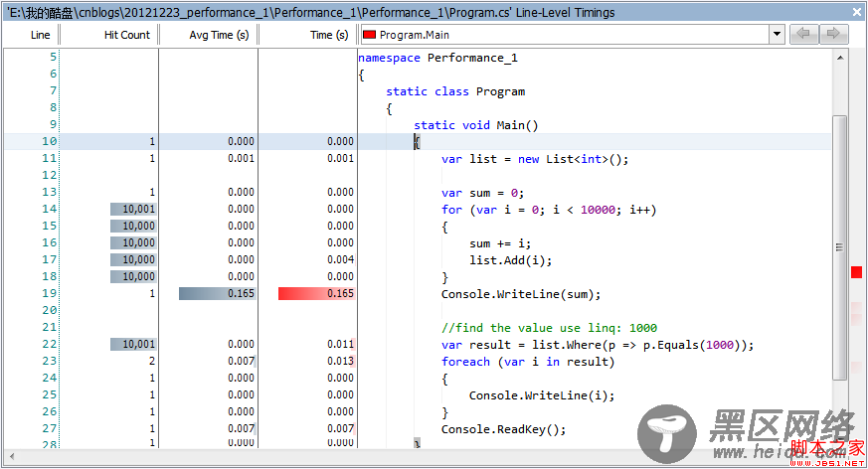Screen dimensions: 868x469
Task: Click time value 0.004 on line 17
Action: click(340, 259)
